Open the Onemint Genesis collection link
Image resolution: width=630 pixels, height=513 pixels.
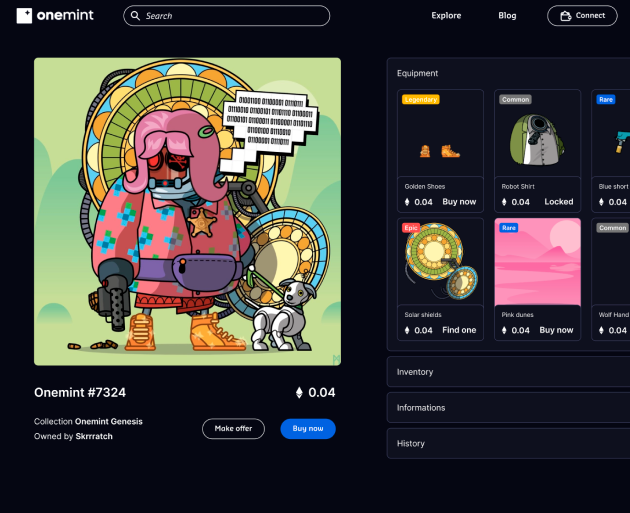point(108,421)
